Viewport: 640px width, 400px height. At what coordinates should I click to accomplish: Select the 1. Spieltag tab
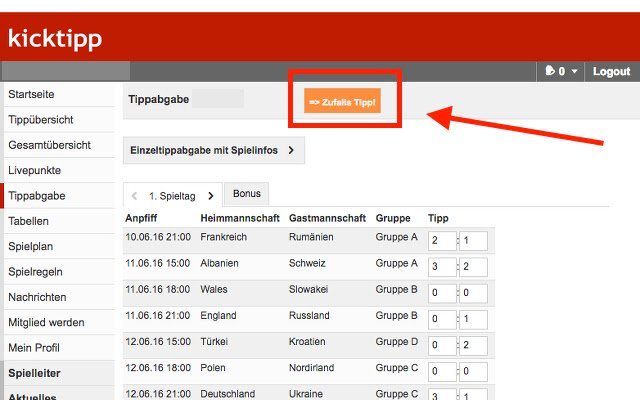(172, 196)
